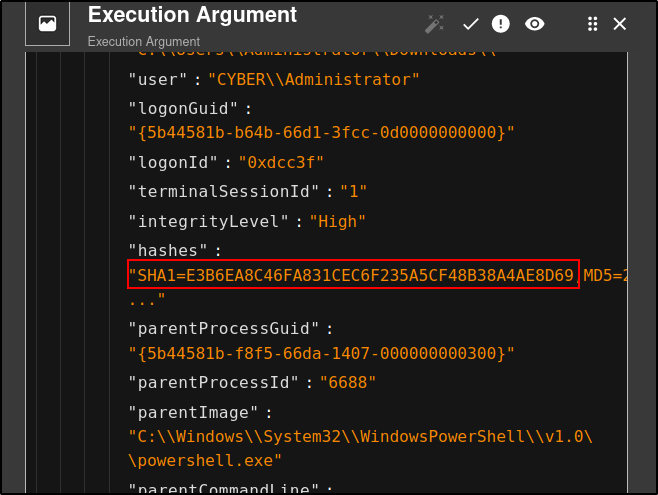Click the terminalSessionId "1" value
The image size is (658, 495).
point(353,192)
